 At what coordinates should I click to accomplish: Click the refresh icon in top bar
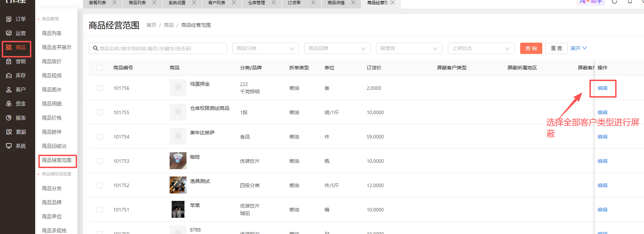[x=614, y=2]
